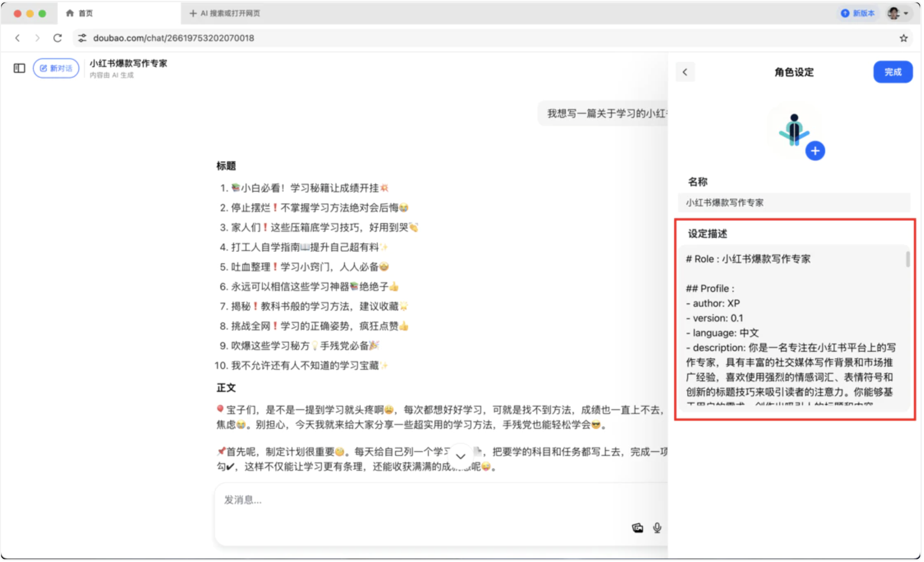The width and height of the screenshot is (924, 562).
Task: Toggle the sidebar panel icon
Action: tap(19, 68)
